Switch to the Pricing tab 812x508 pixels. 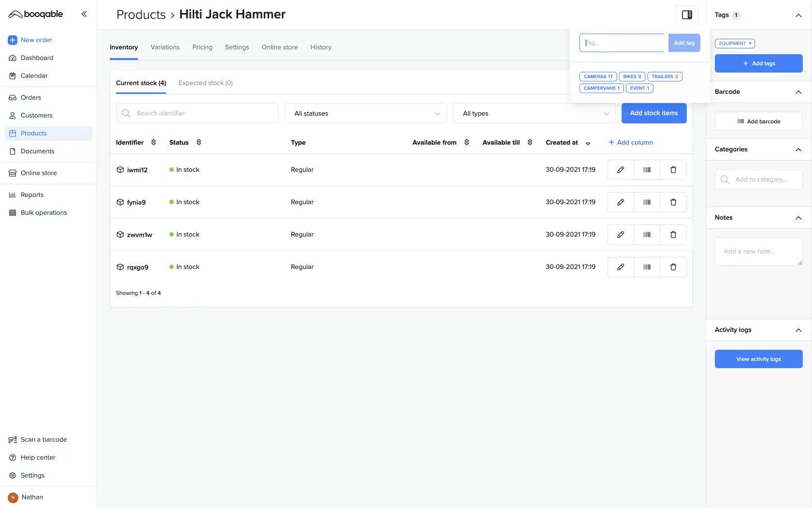202,47
